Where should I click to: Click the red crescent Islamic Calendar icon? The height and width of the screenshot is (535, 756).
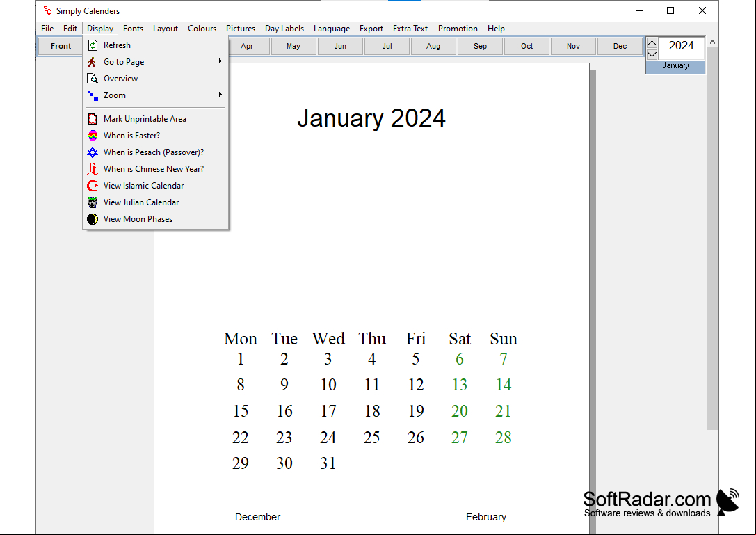tap(93, 186)
